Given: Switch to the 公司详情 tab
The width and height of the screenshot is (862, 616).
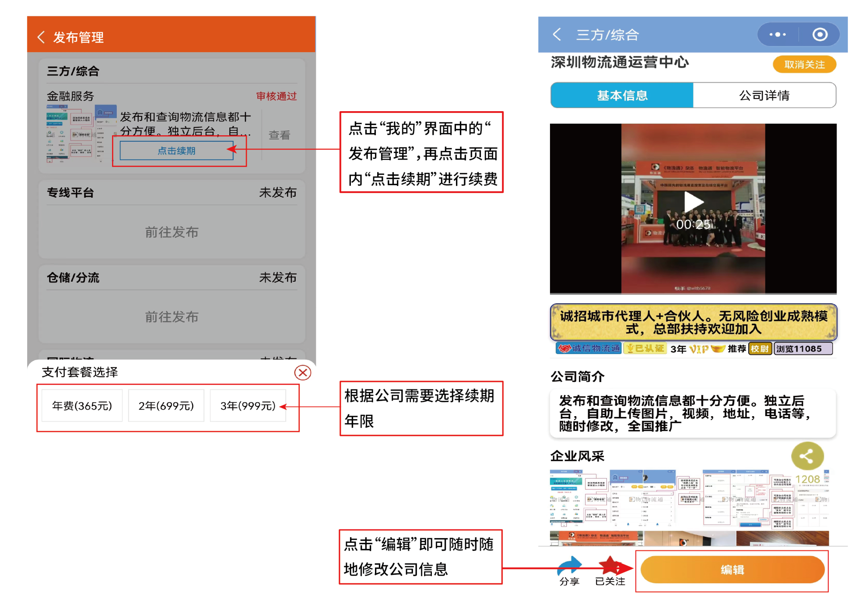Looking at the screenshot, I should pos(764,96).
